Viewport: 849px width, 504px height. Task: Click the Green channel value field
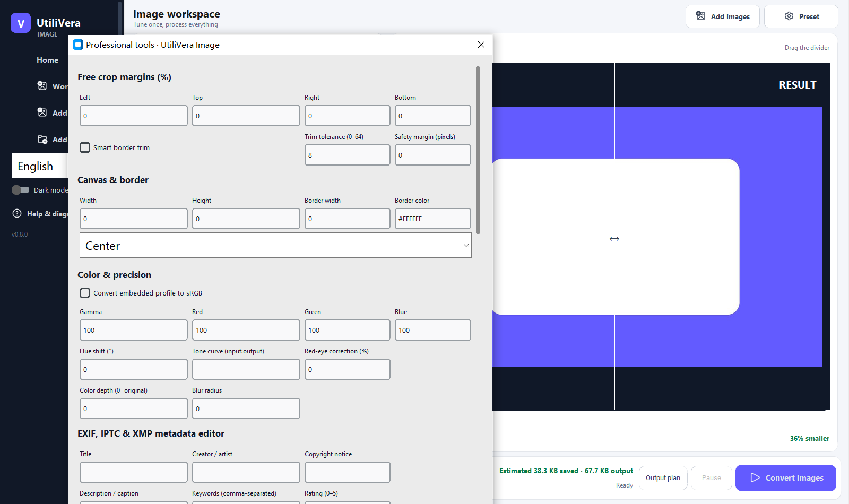point(348,330)
